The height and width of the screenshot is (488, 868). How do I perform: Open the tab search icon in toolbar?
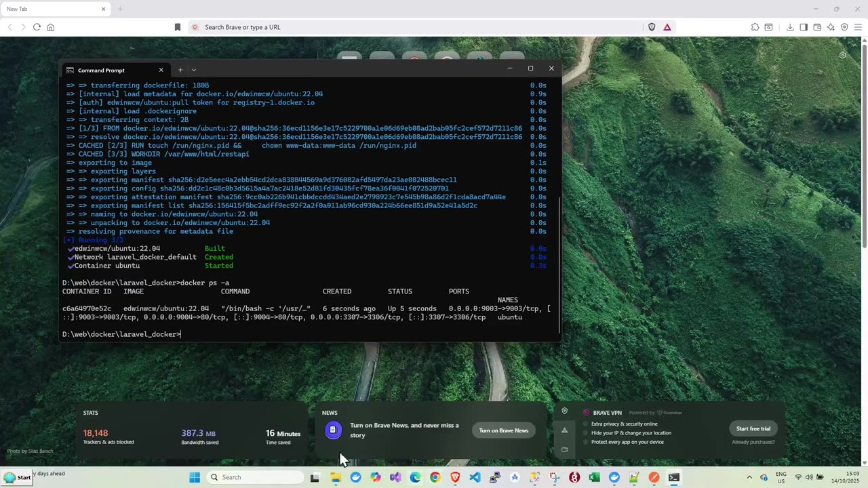(x=768, y=27)
